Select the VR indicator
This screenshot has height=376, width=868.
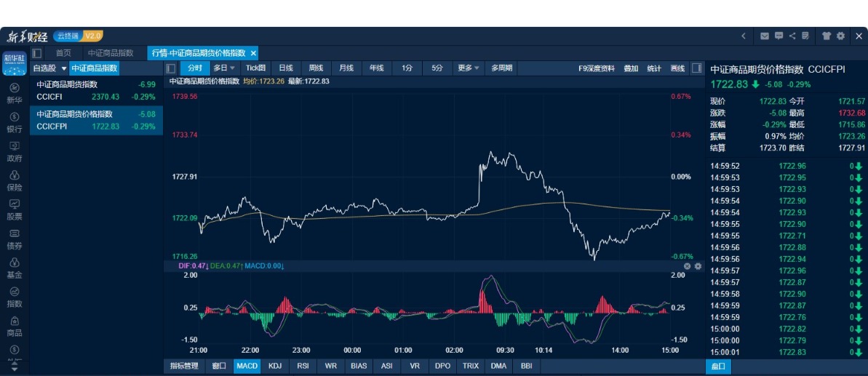coord(415,366)
